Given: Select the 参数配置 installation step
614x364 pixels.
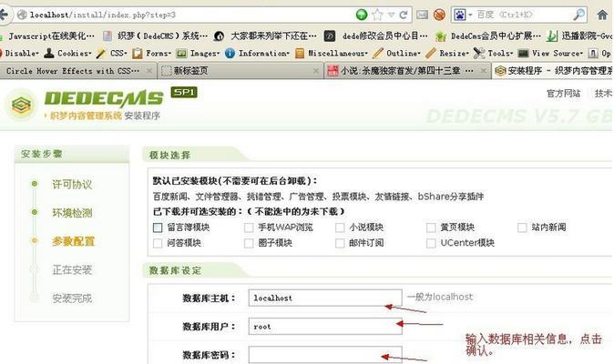Looking at the screenshot, I should (x=73, y=241).
